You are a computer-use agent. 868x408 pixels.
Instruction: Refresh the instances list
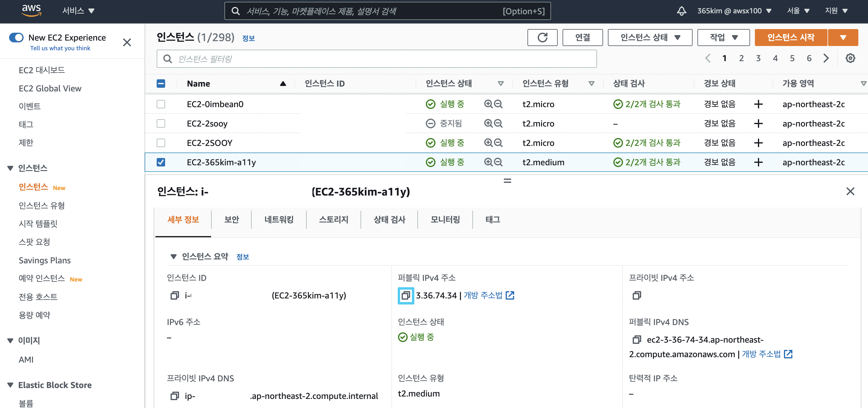[542, 37]
